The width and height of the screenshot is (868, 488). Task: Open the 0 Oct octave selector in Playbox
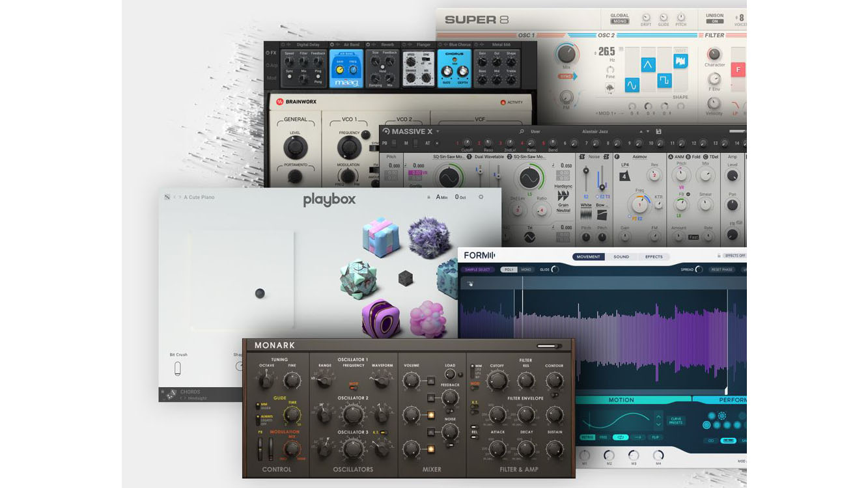pos(460,197)
